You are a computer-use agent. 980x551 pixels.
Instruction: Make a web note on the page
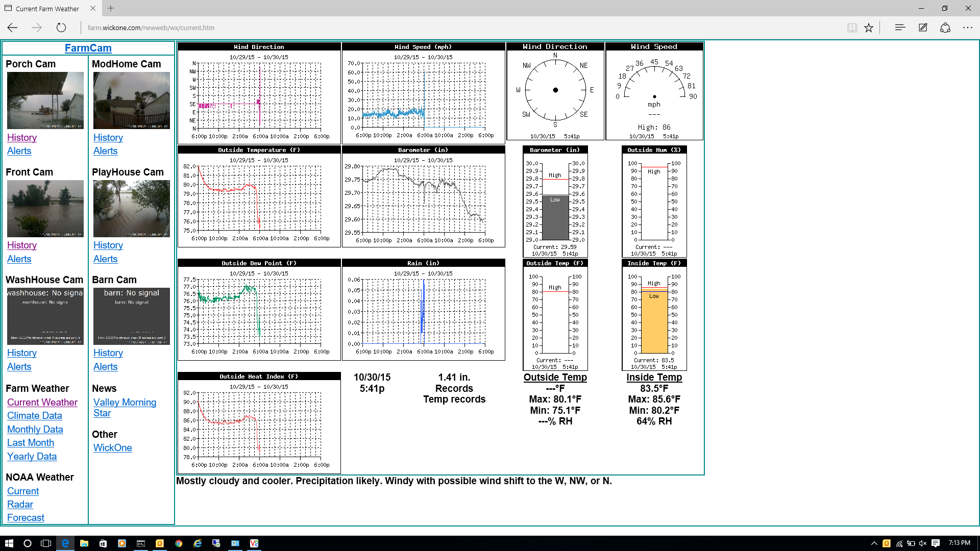point(923,28)
